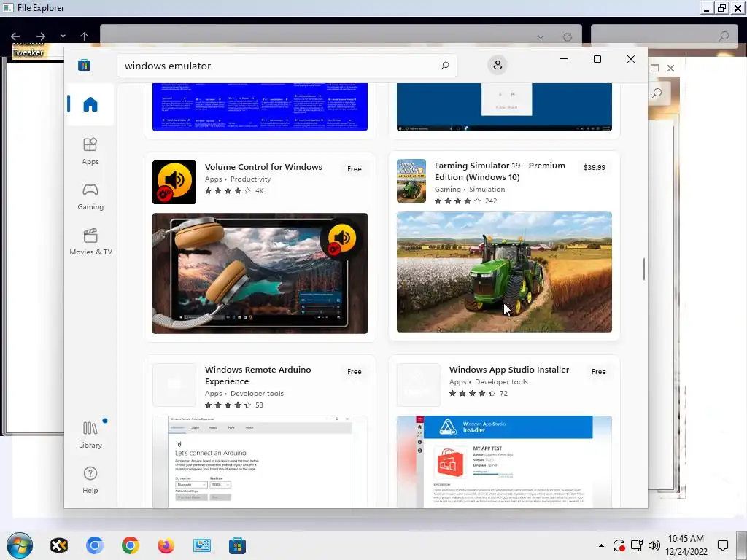Open the Farming Simulator tractor screenshot
The image size is (747, 560).
[x=504, y=272]
